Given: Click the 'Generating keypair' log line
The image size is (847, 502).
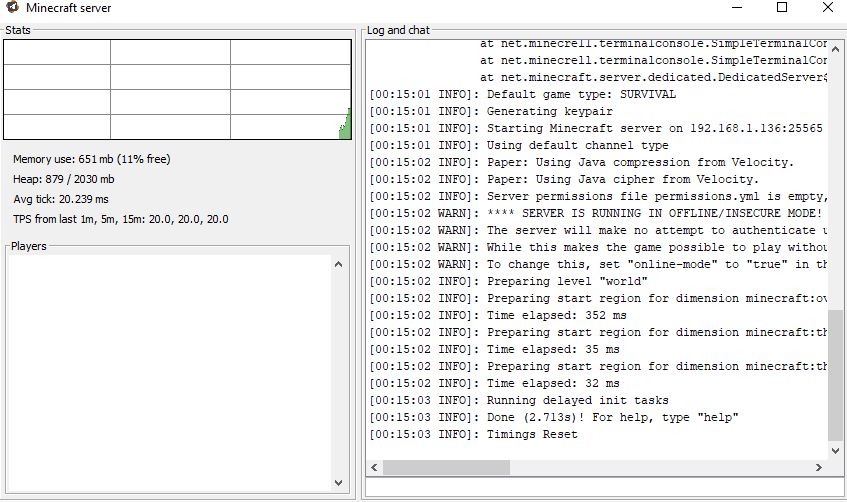Looking at the screenshot, I should point(491,111).
